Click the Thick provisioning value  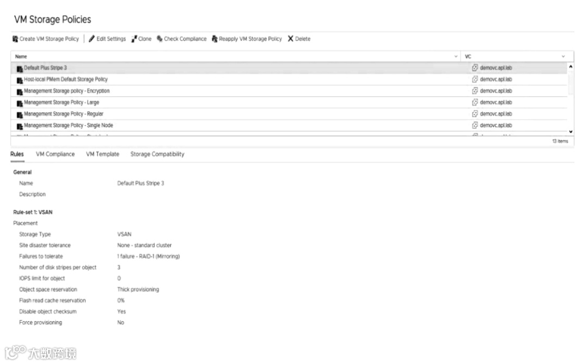pos(138,289)
